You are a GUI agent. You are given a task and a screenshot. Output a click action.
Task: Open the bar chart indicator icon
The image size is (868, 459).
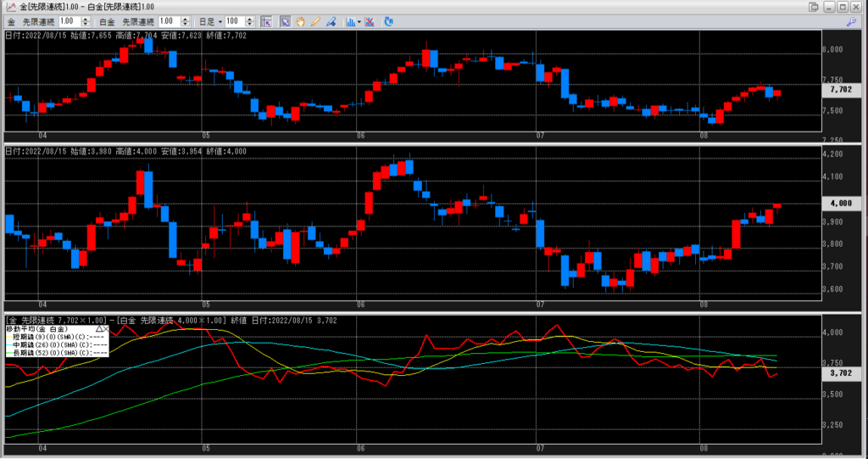pos(348,20)
